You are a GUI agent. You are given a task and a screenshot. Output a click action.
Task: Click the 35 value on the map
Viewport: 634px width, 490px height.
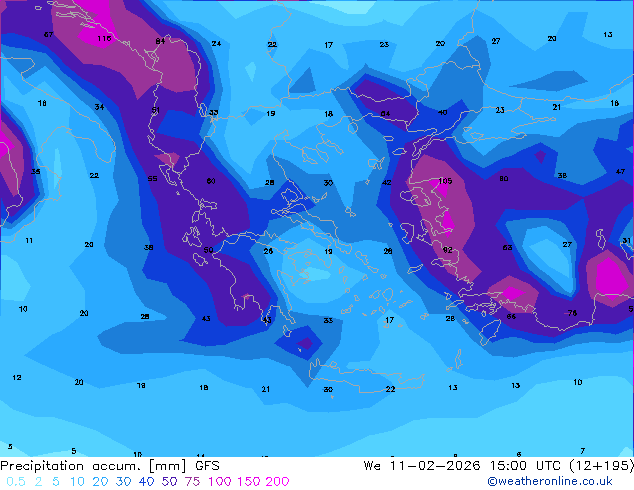pyautogui.click(x=36, y=171)
